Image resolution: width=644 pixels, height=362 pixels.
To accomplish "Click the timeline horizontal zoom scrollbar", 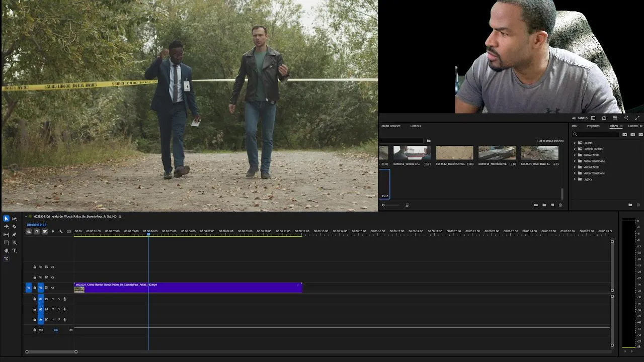I will tap(51, 351).
